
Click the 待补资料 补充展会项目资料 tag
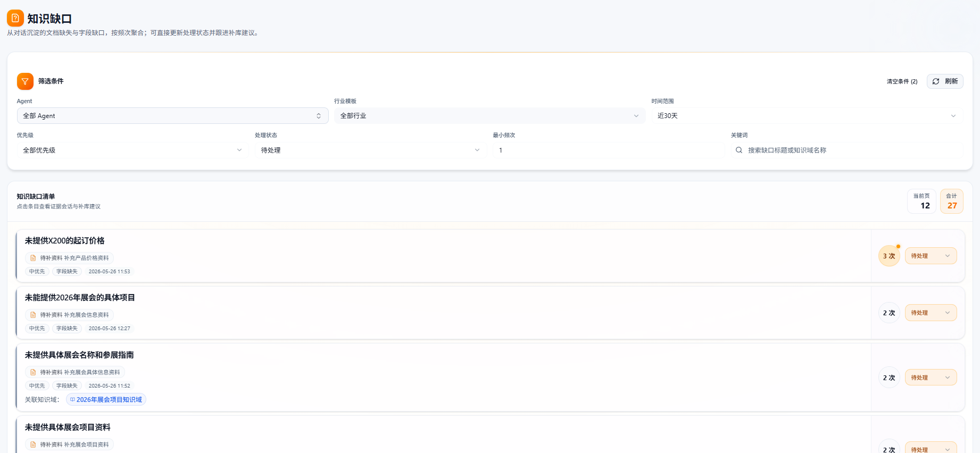(69, 444)
